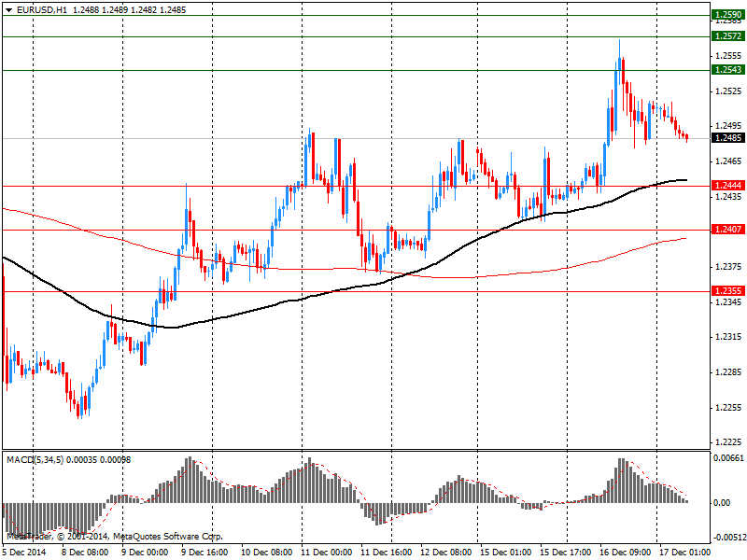Image resolution: width=747 pixels, height=560 pixels.
Task: Select the 1.2444 red support label
Action: click(728, 185)
